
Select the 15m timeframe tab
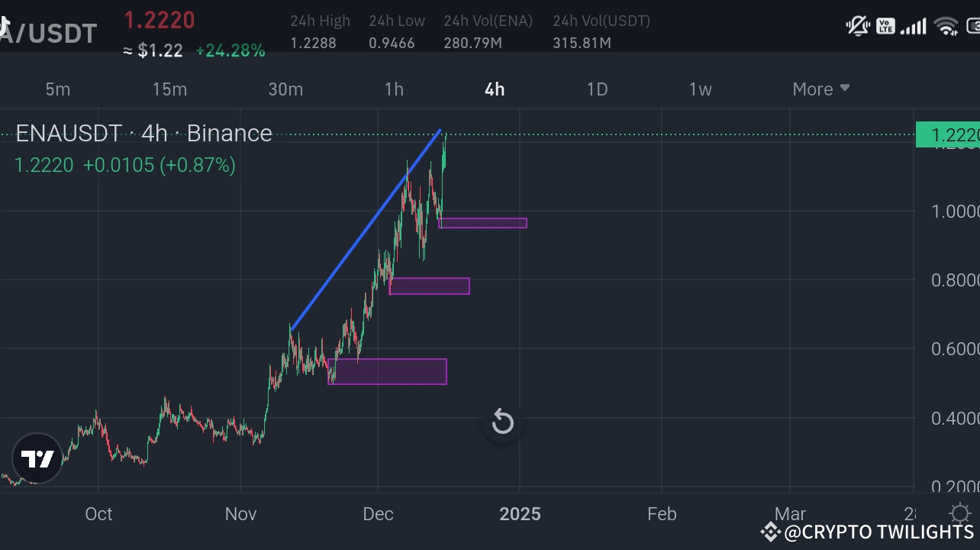(x=169, y=89)
